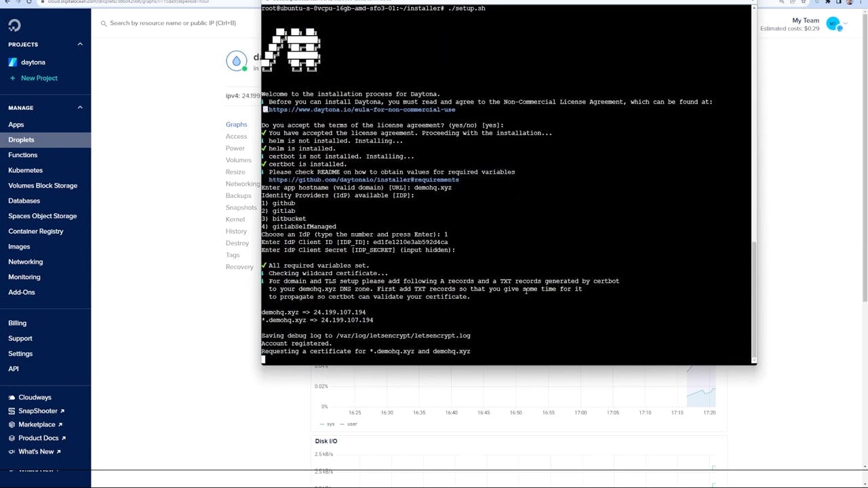Go to Monitoring in sidebar
This screenshot has width=868, height=488.
24,277
